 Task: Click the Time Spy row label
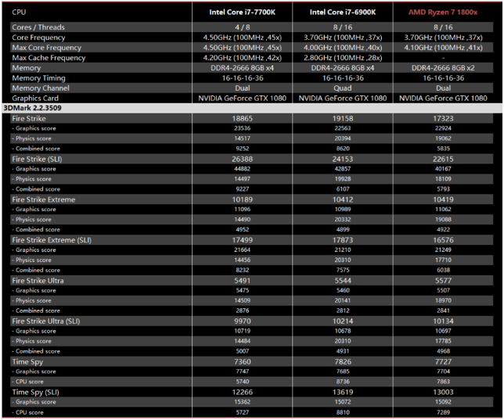point(27,362)
